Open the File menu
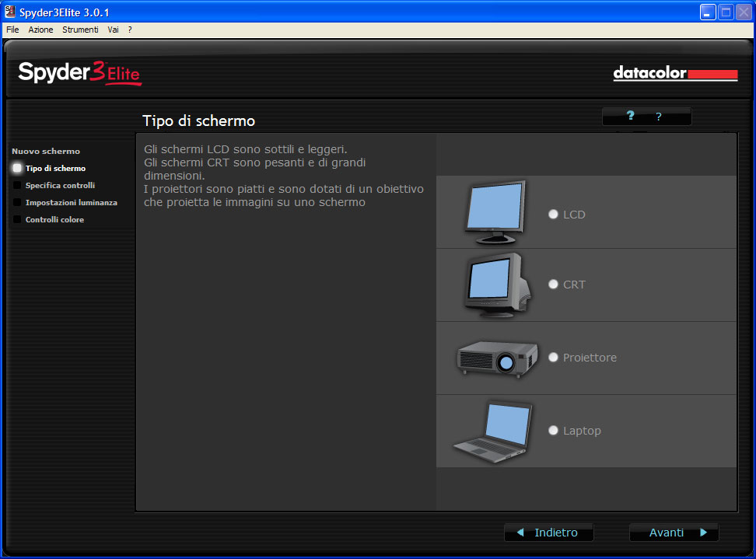 [12, 30]
